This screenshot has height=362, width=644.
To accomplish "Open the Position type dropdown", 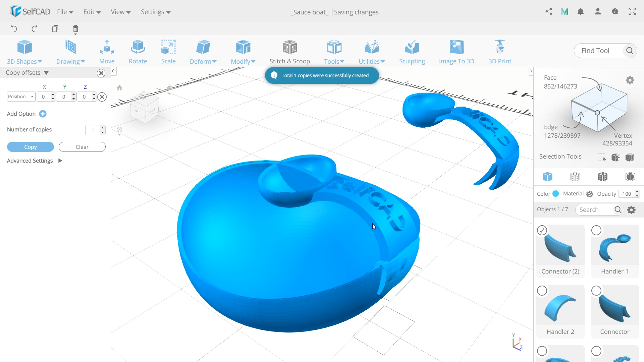I will (21, 97).
